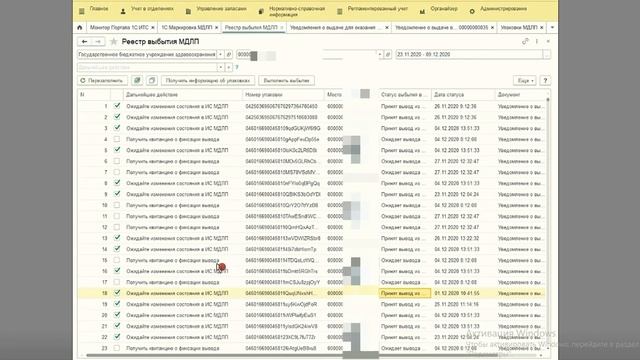Toggle checkbox in row 9
Viewport: 640px width, 360px height.
click(x=117, y=194)
